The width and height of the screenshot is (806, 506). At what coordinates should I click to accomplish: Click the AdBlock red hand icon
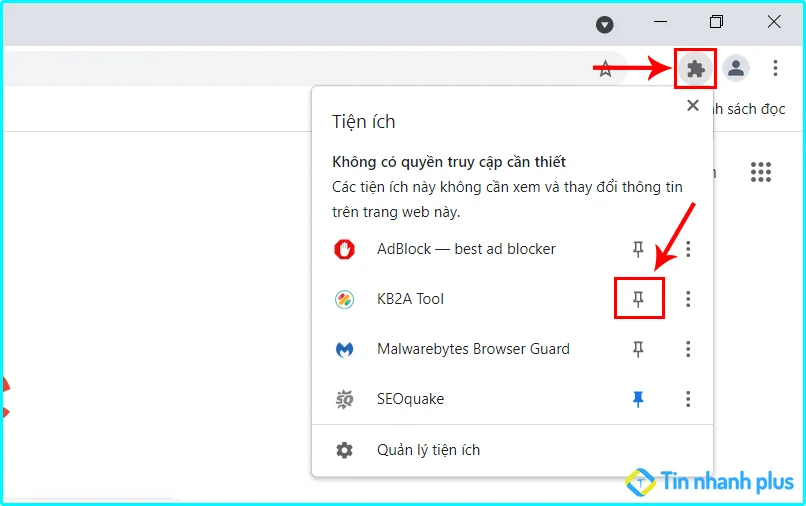[x=344, y=249]
